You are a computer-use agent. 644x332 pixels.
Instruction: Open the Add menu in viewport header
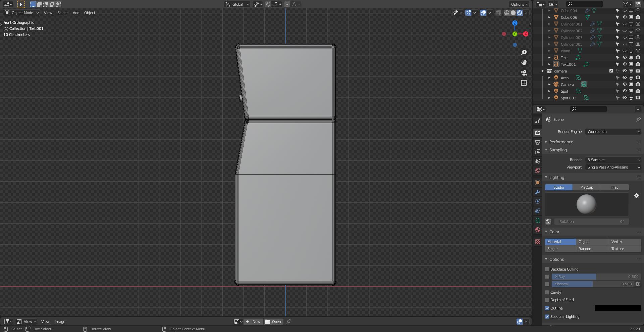click(76, 13)
